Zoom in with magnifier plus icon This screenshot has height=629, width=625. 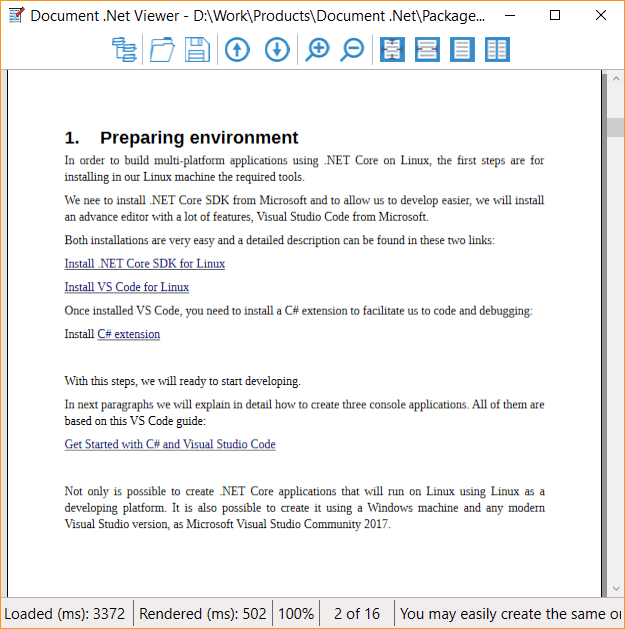pyautogui.click(x=317, y=49)
